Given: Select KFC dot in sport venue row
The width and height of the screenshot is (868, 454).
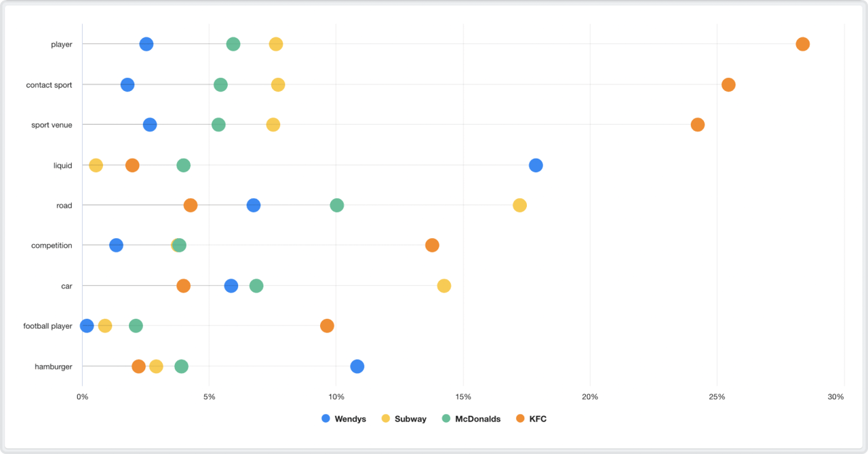Looking at the screenshot, I should tap(697, 125).
